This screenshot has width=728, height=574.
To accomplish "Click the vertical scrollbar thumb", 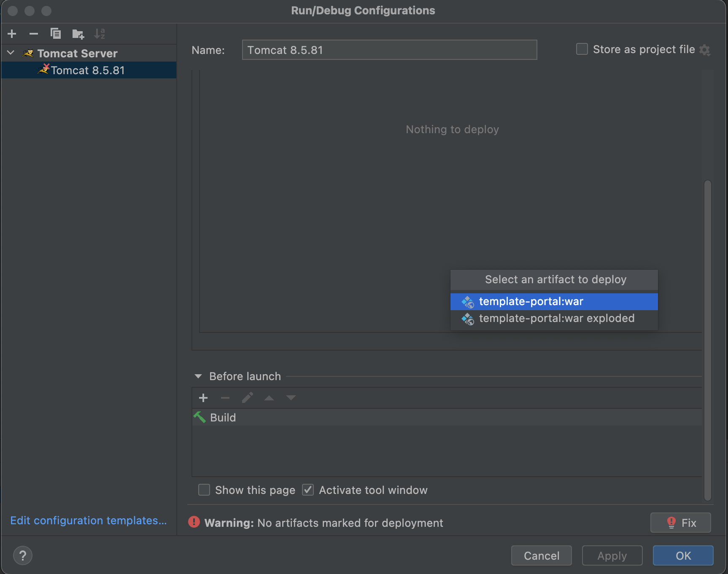I will coord(708,340).
